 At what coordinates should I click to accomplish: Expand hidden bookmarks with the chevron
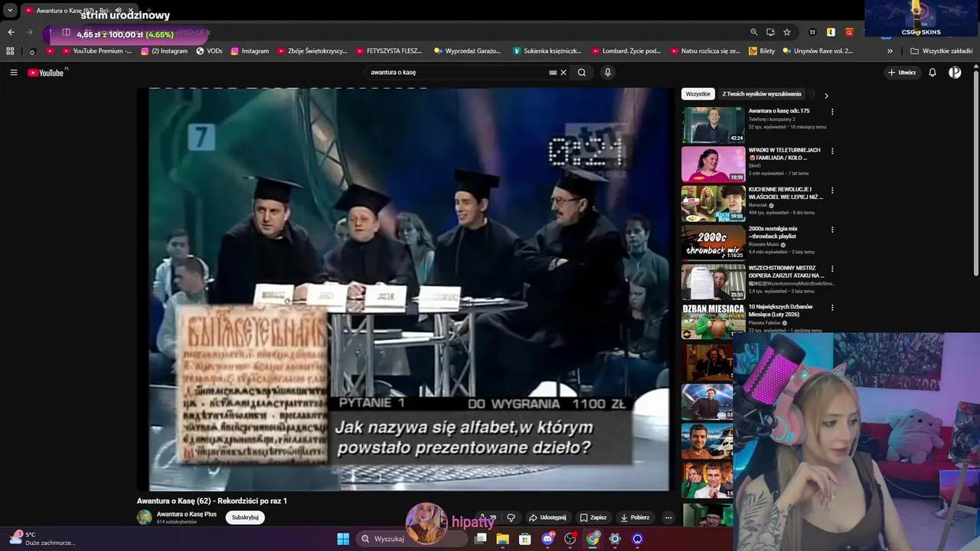pyautogui.click(x=890, y=51)
